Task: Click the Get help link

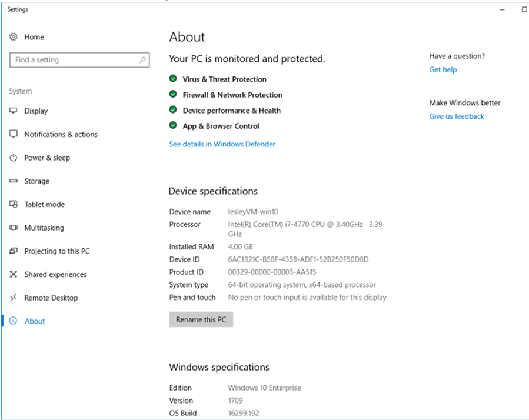Action: click(x=443, y=69)
